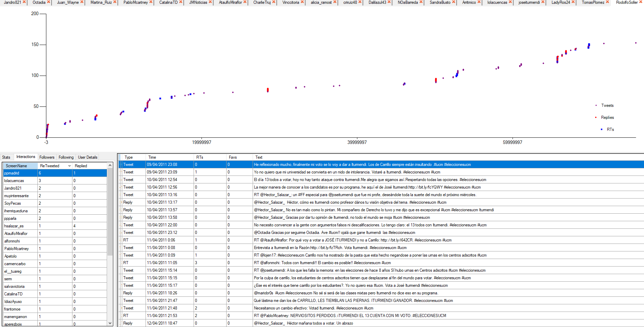Select the ppparla row

[x=55, y=218]
